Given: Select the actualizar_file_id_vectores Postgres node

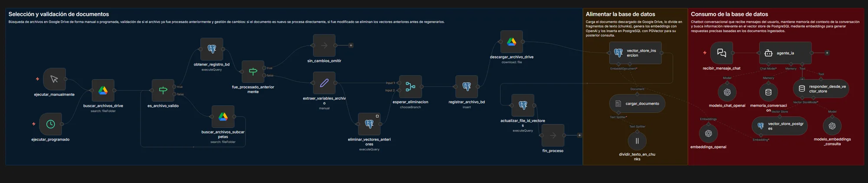Looking at the screenshot, I should pos(523,105).
